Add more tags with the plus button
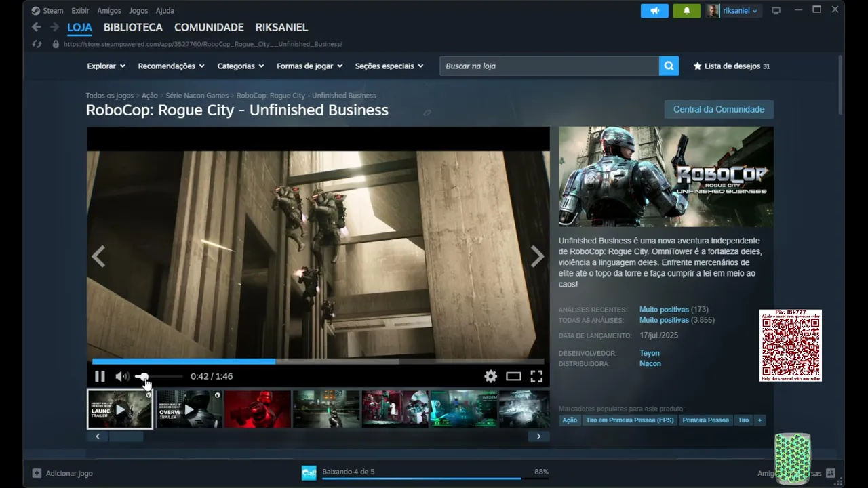 [759, 420]
